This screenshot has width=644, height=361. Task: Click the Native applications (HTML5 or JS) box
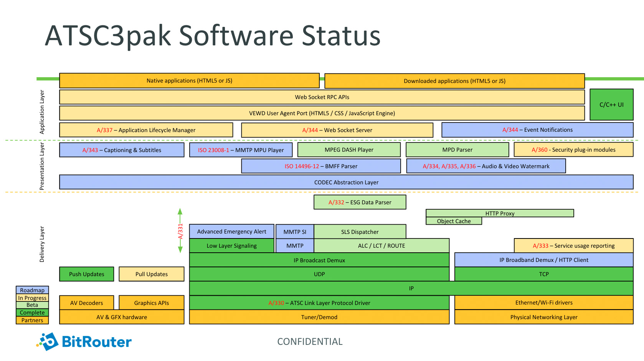189,81
